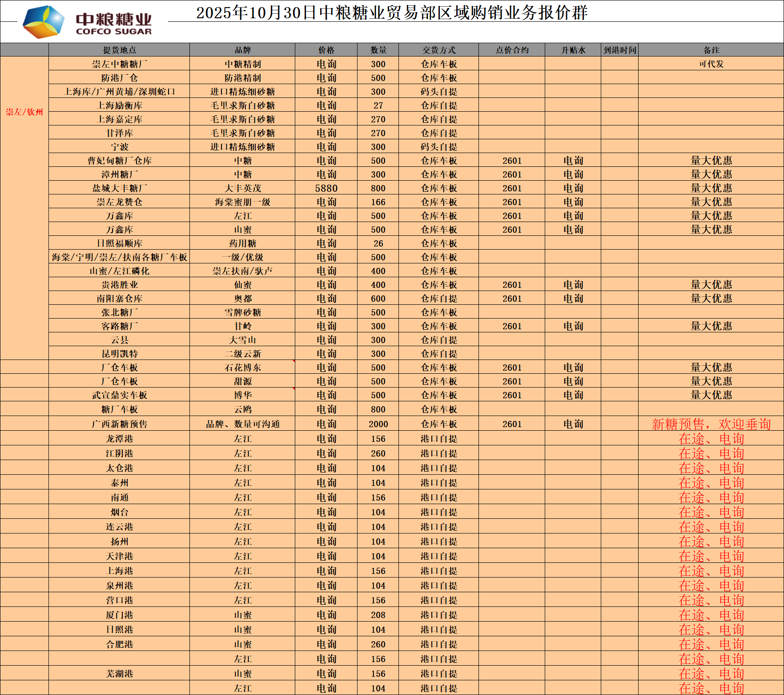Screen dimensions: 784x695
Task: Click the 到港时间 header cell
Action: (x=619, y=50)
